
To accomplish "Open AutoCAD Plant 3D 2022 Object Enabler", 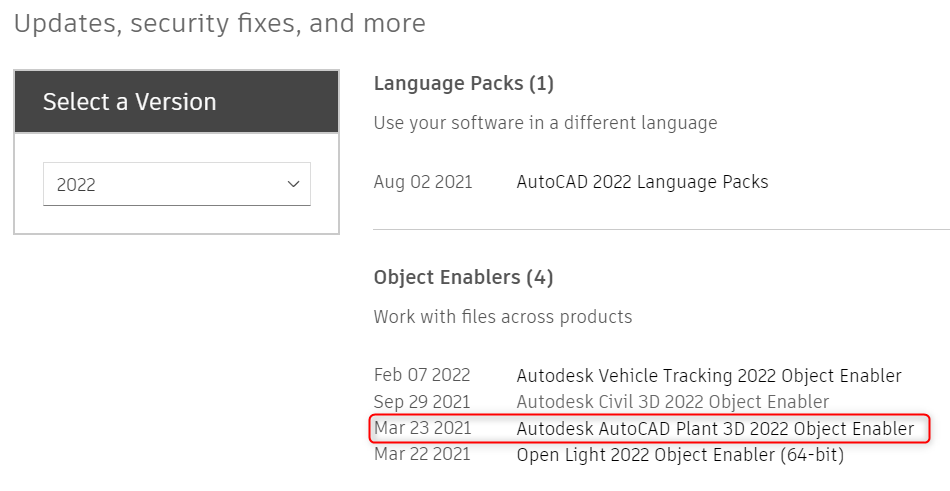I will pyautogui.click(x=715, y=429).
